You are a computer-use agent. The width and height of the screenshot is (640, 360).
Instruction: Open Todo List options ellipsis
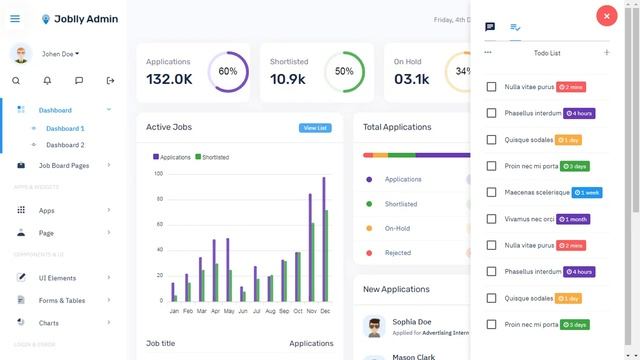[x=488, y=53]
